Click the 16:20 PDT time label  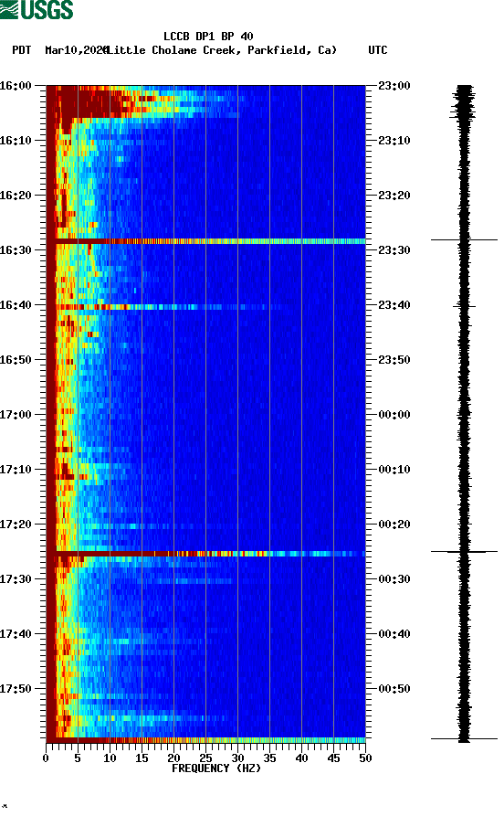click(16, 196)
